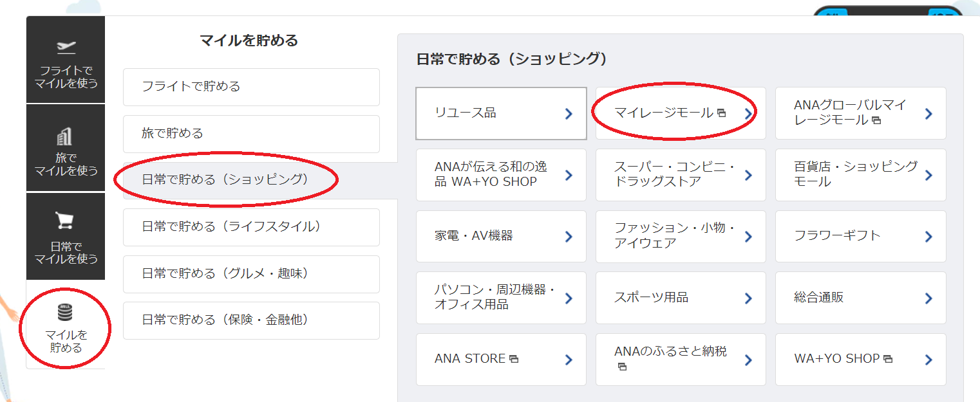Click the coin stack icon for マイルを貯める

(65, 313)
